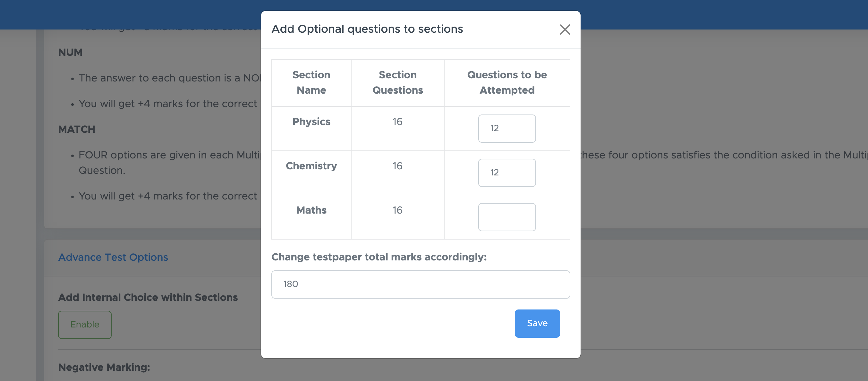Click the Negative Marking label
868x381 pixels.
tap(104, 367)
